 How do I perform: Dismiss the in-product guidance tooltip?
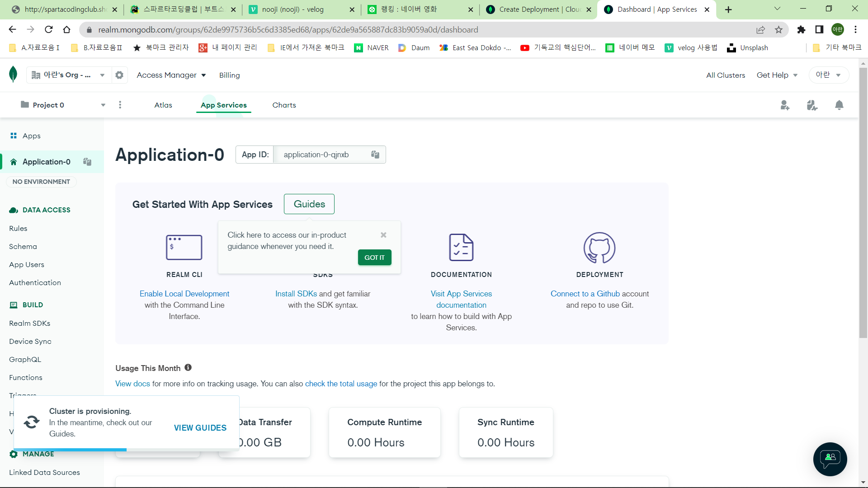(383, 235)
